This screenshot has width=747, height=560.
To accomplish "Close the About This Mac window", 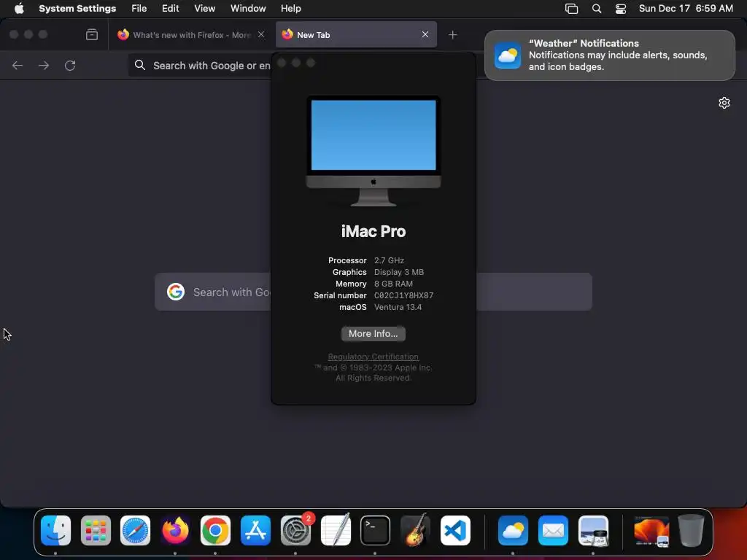I will 282,63.
